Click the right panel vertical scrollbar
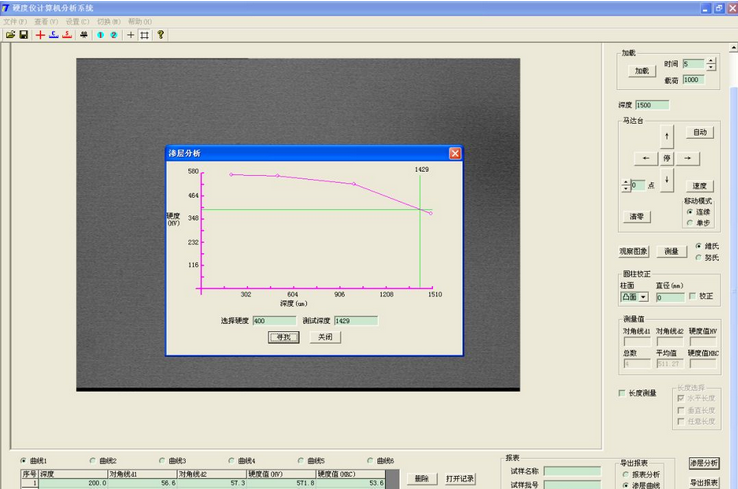 click(x=732, y=250)
